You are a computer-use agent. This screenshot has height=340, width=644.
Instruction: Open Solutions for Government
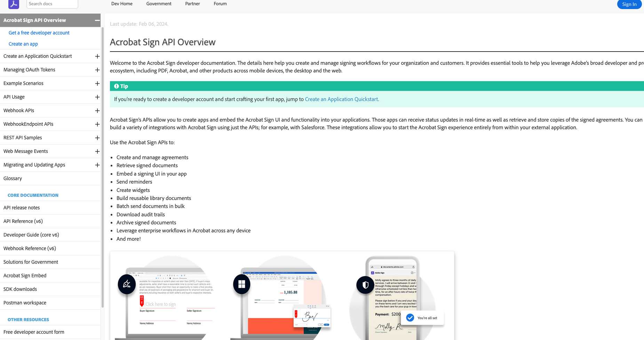(31, 262)
